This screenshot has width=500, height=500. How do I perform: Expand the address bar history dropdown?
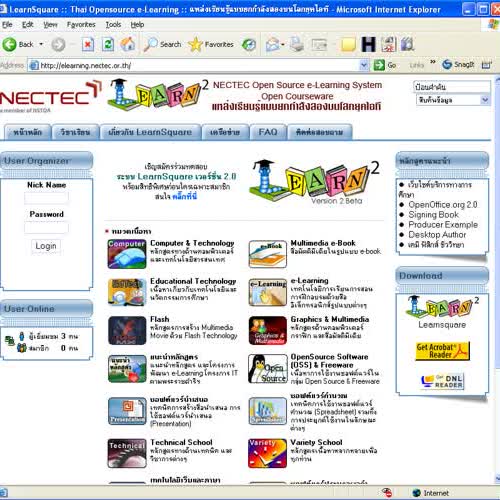tap(364, 65)
